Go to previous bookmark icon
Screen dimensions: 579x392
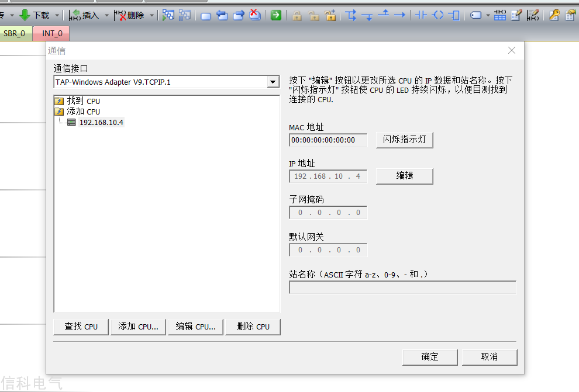click(222, 15)
